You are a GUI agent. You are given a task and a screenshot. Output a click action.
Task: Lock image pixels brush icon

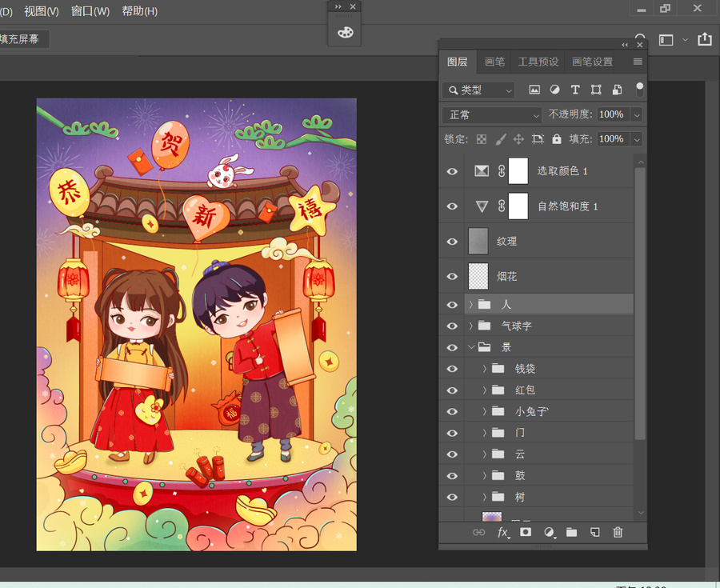point(501,139)
